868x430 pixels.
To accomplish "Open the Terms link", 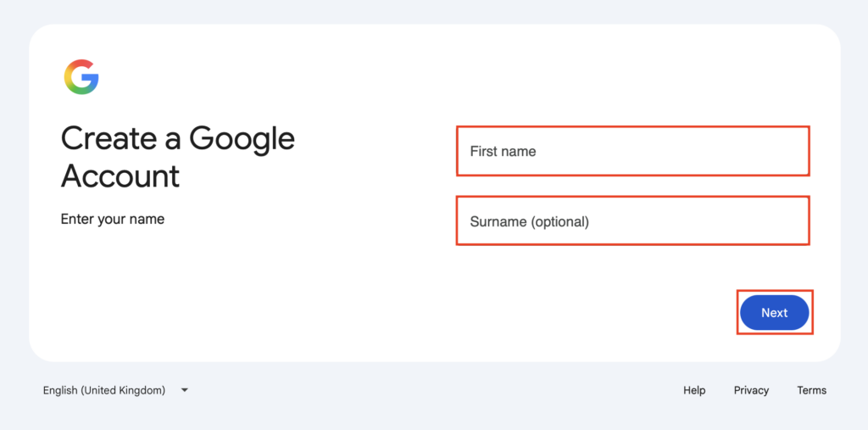I will tap(811, 390).
